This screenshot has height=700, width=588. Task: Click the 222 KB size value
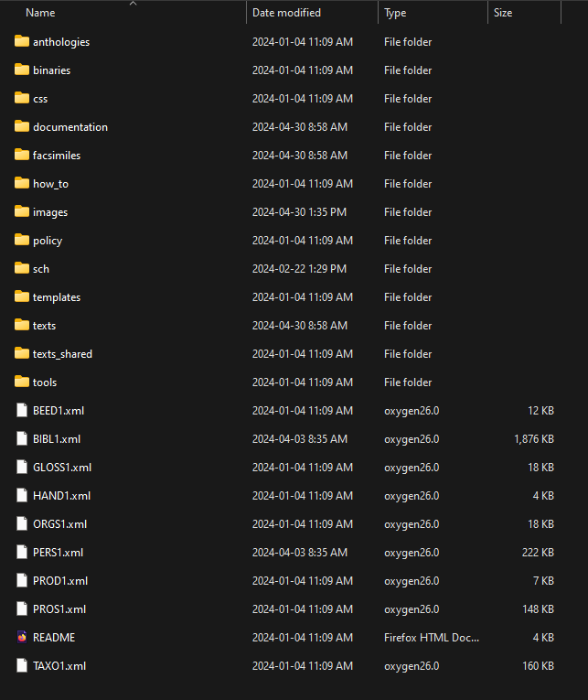[538, 553]
